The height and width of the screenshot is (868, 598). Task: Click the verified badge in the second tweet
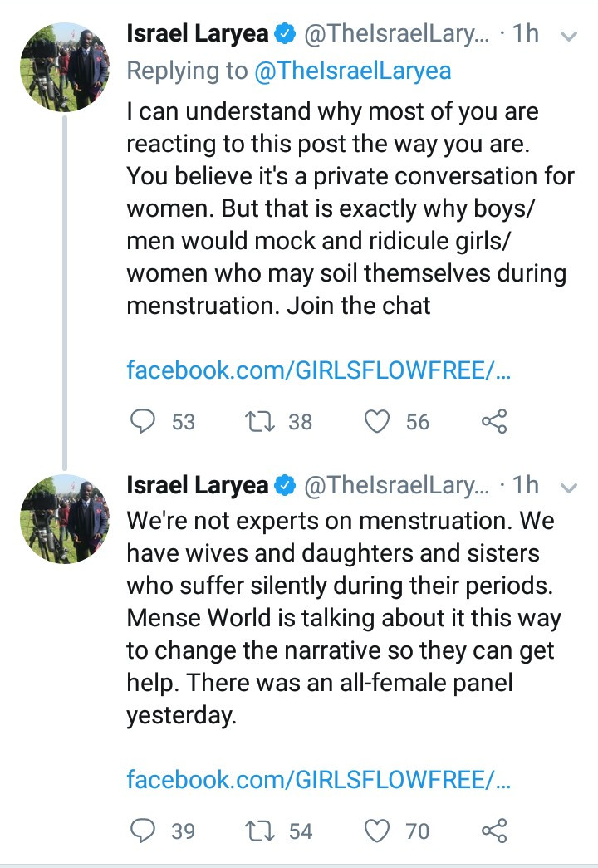[286, 485]
